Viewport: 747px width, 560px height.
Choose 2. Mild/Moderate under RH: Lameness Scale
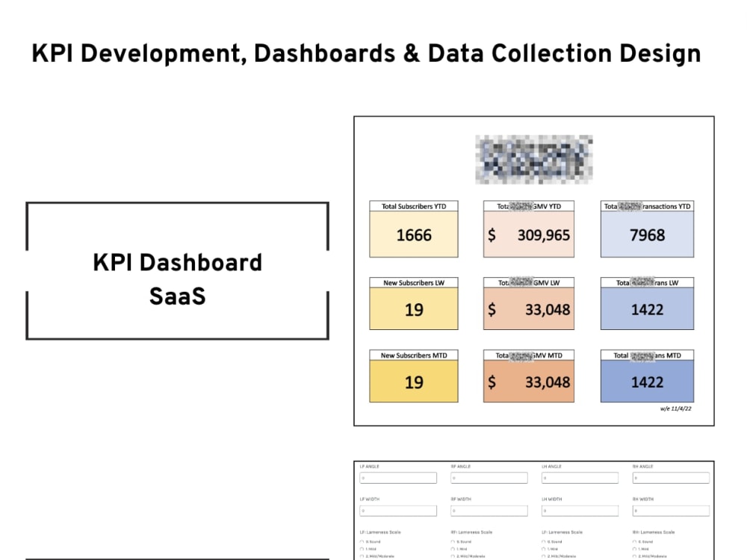coord(635,556)
